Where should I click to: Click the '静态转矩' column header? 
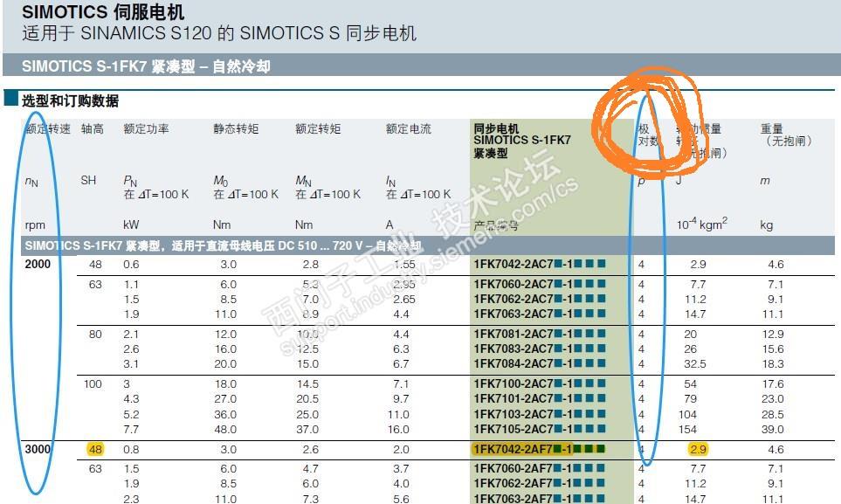coord(236,128)
